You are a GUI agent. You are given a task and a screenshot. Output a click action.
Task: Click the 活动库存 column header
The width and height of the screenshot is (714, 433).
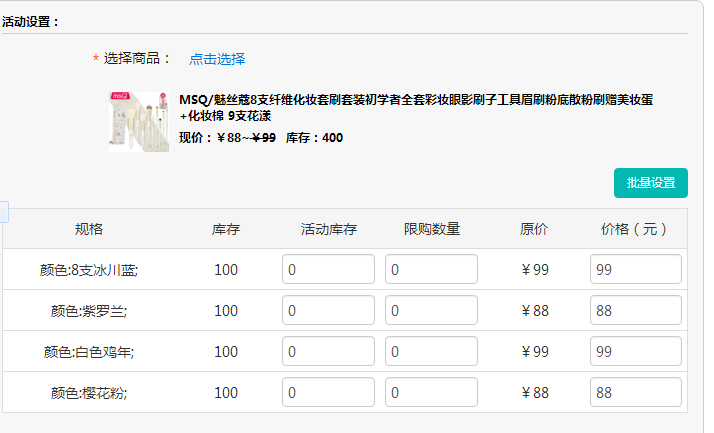[328, 229]
